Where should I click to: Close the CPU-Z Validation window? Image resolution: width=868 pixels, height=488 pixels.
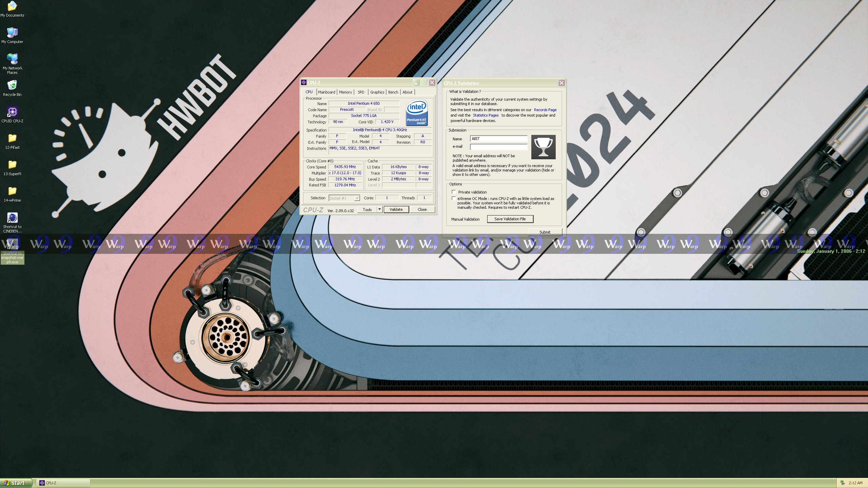[561, 83]
